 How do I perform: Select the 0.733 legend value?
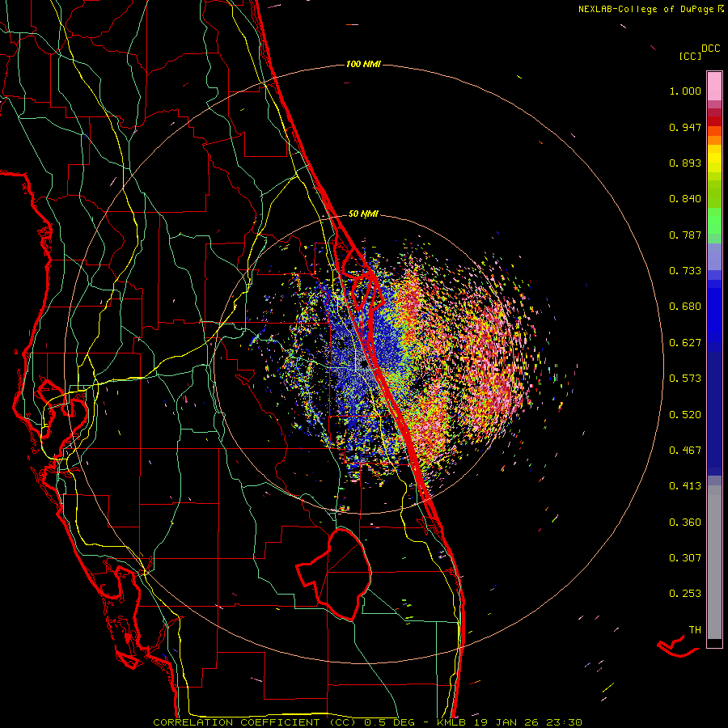[x=685, y=271]
